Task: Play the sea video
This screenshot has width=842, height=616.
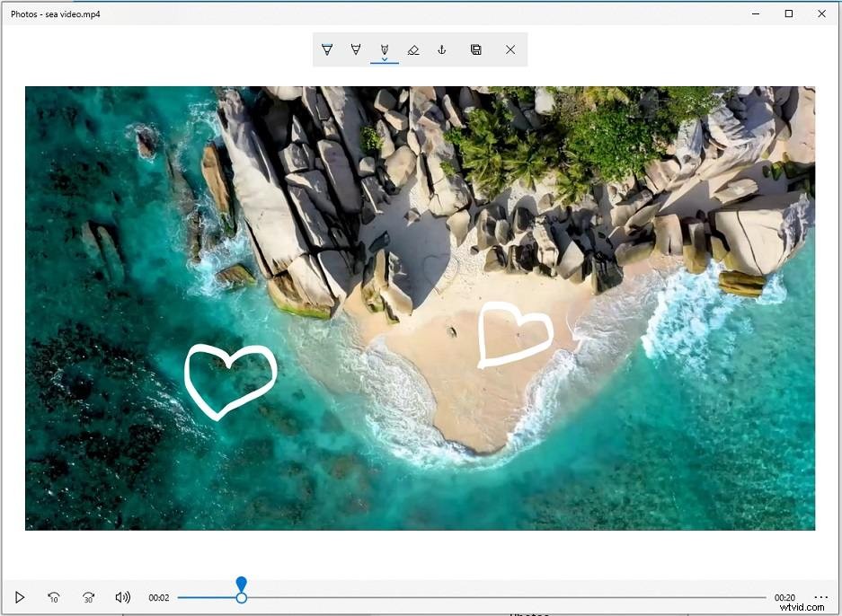Action: 20,596
